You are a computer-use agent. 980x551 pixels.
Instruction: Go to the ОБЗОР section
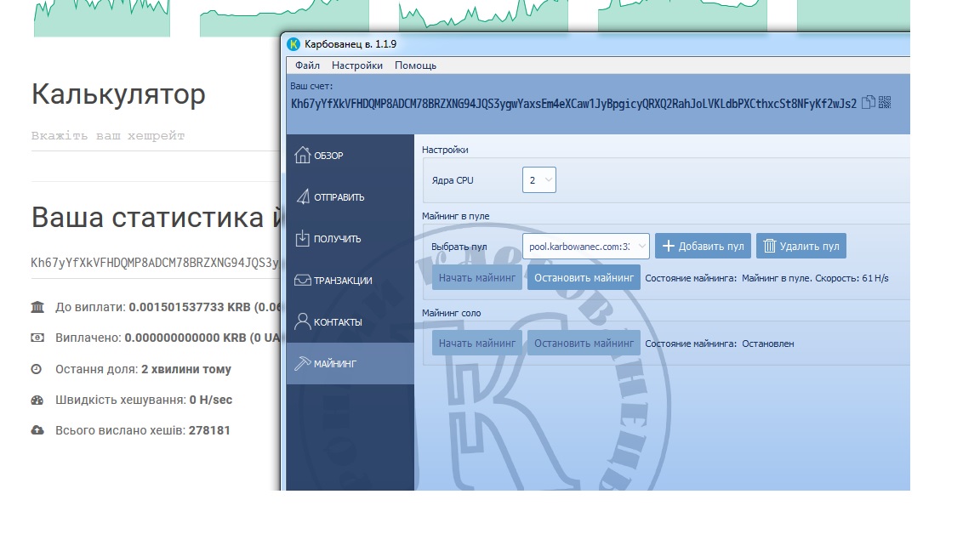350,156
